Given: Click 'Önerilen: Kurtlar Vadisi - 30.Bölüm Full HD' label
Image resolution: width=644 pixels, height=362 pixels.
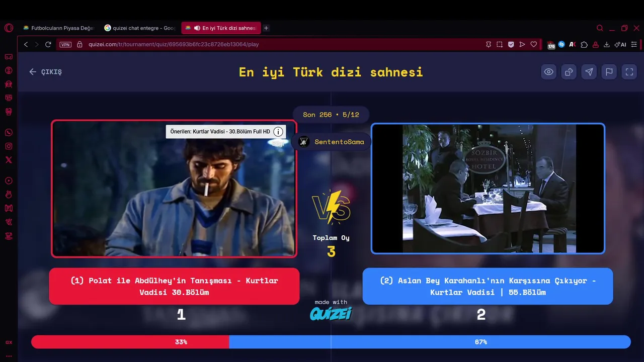Looking at the screenshot, I should coord(220,132).
